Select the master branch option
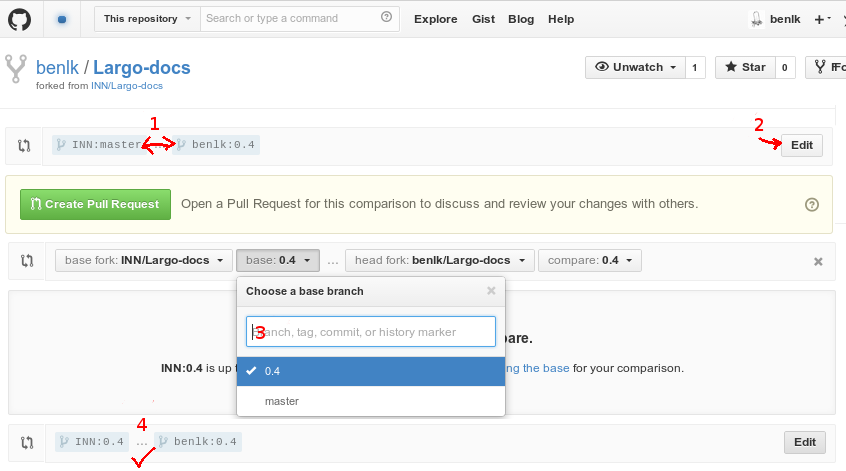This screenshot has height=471, width=846. (371, 401)
